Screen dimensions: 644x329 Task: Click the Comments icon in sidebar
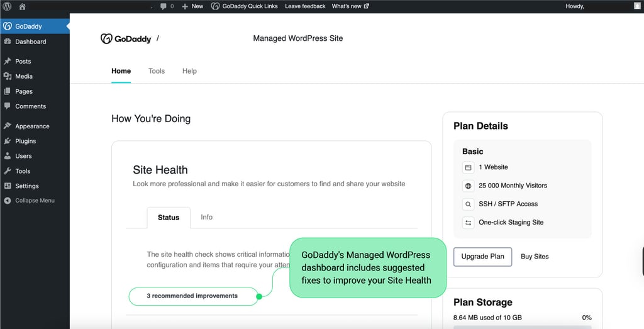click(x=8, y=106)
